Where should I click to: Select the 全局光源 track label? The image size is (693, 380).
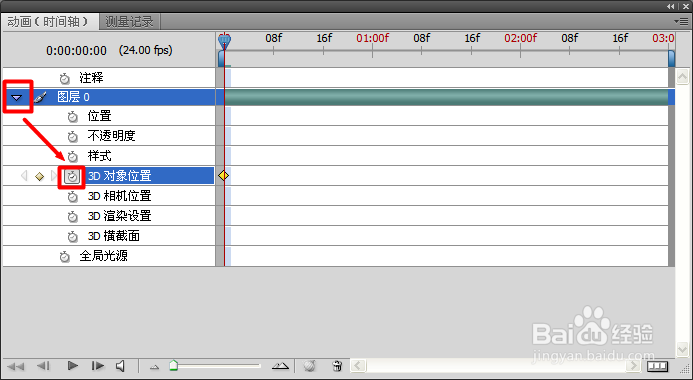(103, 256)
